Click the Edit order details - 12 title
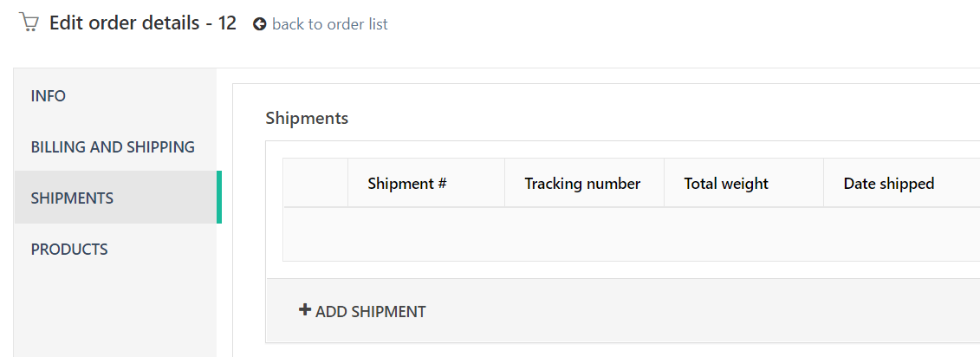 143,23
